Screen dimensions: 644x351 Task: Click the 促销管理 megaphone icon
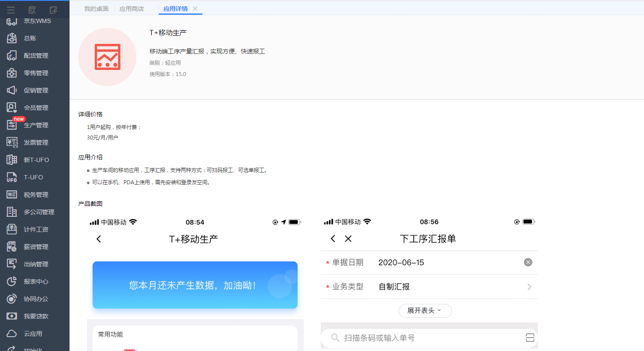pos(12,90)
